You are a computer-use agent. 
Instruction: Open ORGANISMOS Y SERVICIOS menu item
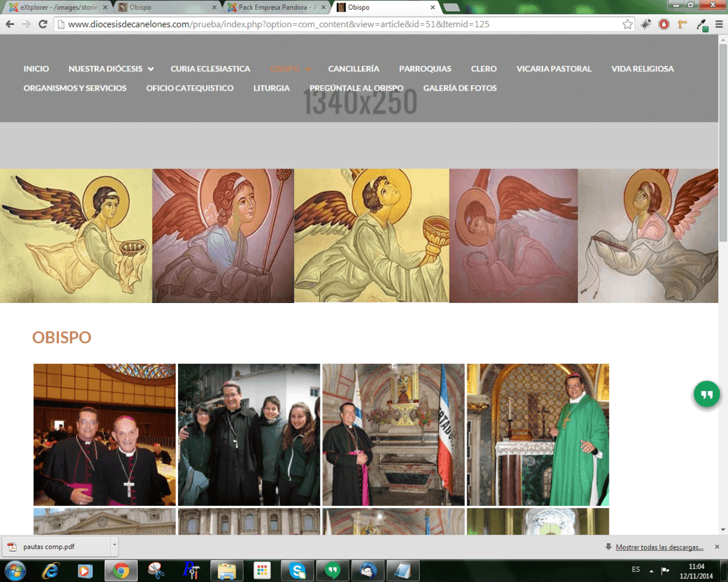tap(75, 88)
